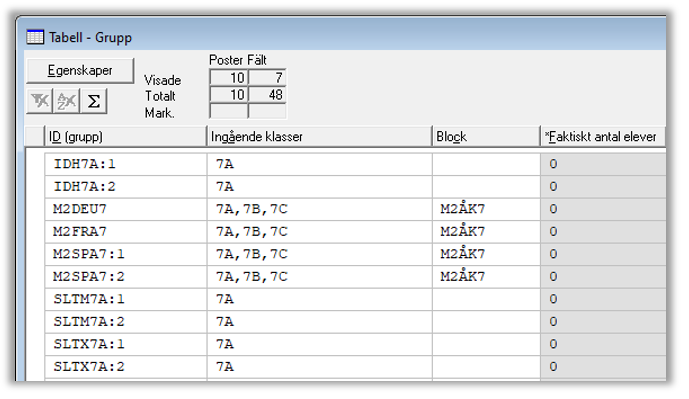Select the M2SPA7:2 group cell
The width and height of the screenshot is (689, 399).
(x=126, y=277)
